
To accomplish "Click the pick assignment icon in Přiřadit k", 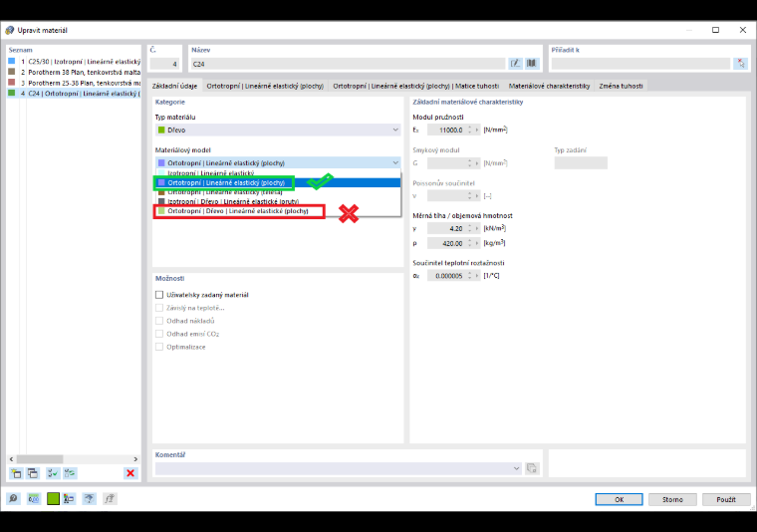I will point(740,63).
